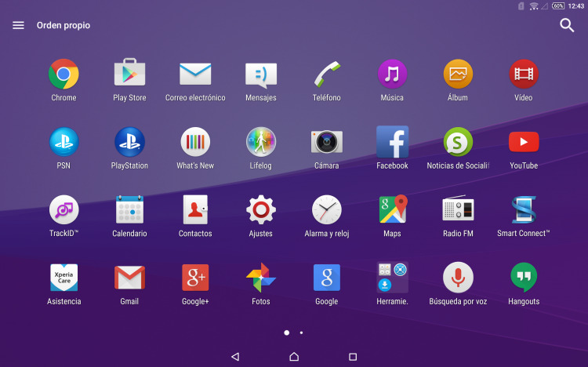Screen dimensions: 588x367
Task: Launch the Cámara app
Action: (327, 142)
